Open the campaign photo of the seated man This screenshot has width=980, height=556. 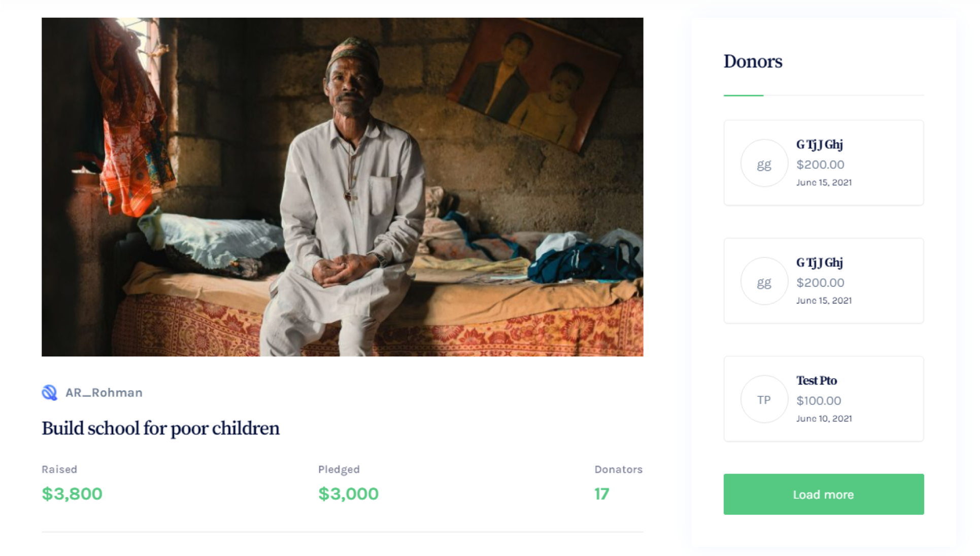(x=342, y=187)
